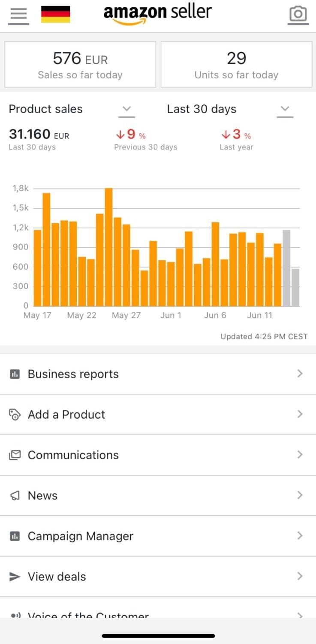Expand the Business reports row chevron
The height and width of the screenshot is (644, 316).
300,374
